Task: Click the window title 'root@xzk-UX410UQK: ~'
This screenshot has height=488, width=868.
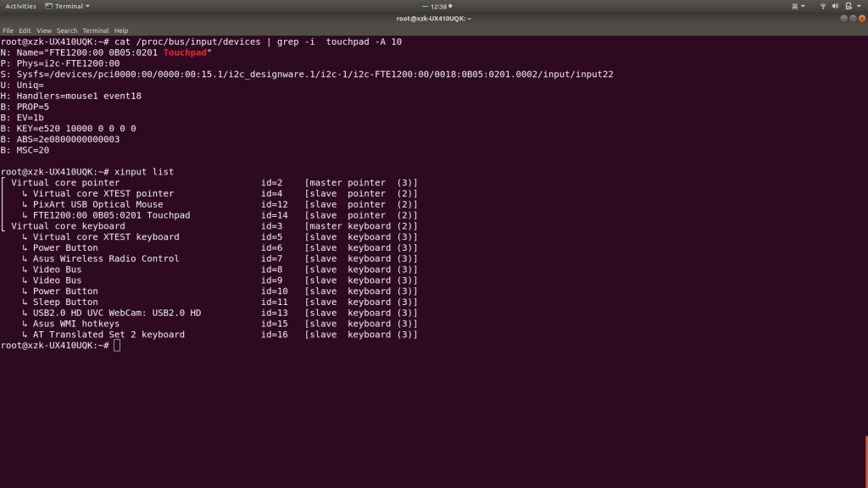Action: (x=433, y=19)
